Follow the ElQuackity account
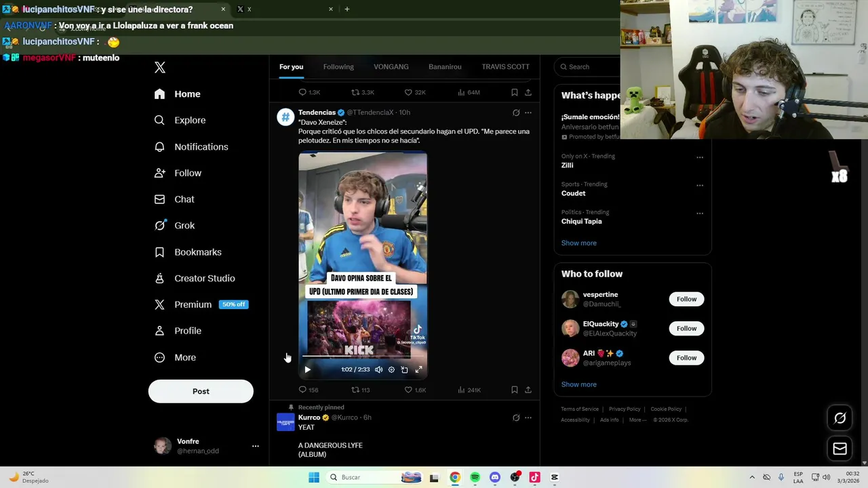 pos(686,328)
